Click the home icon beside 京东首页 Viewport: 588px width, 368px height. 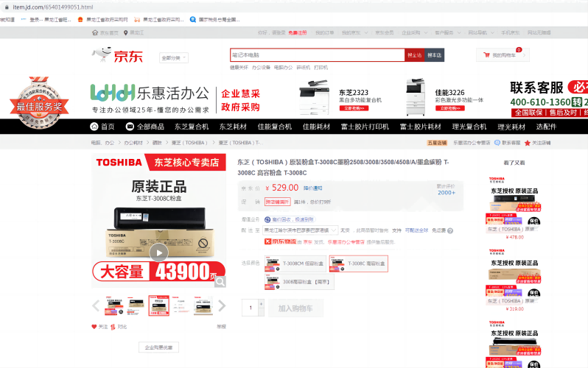pyautogui.click(x=95, y=32)
